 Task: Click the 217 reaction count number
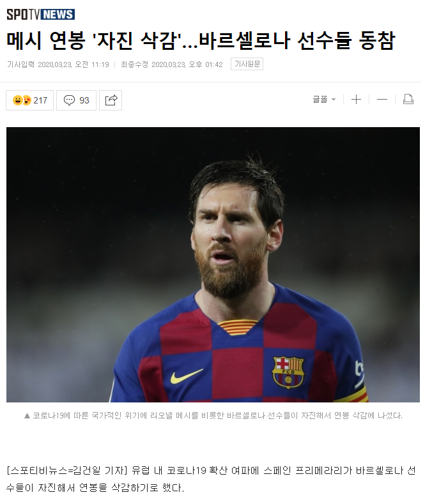pyautogui.click(x=40, y=100)
